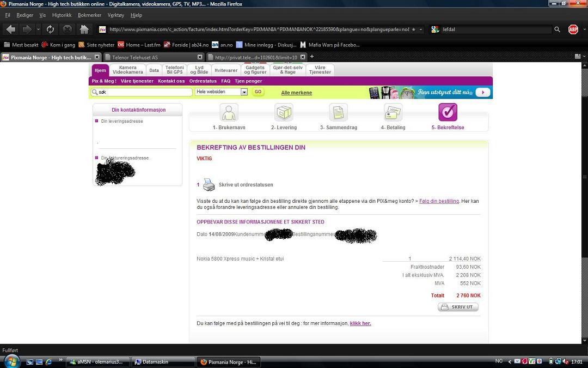
Task: Click the 5- Bekreftelse checkmark icon
Action: (448, 112)
